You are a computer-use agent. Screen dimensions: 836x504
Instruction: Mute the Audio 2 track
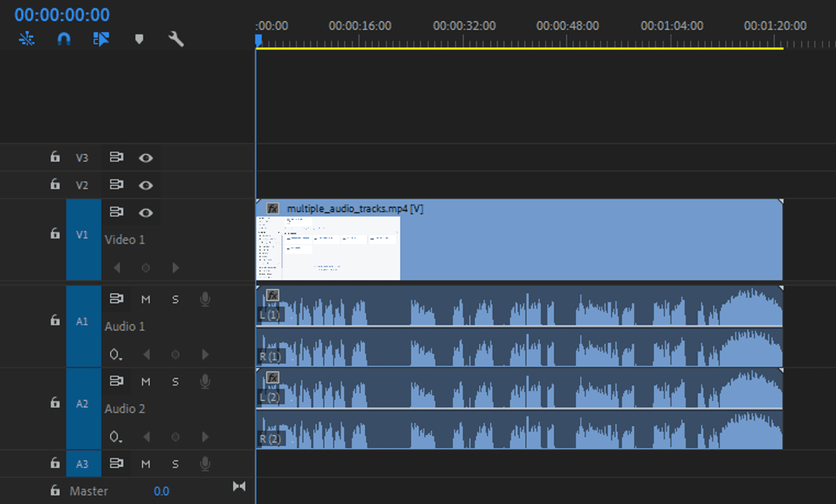tap(145, 381)
